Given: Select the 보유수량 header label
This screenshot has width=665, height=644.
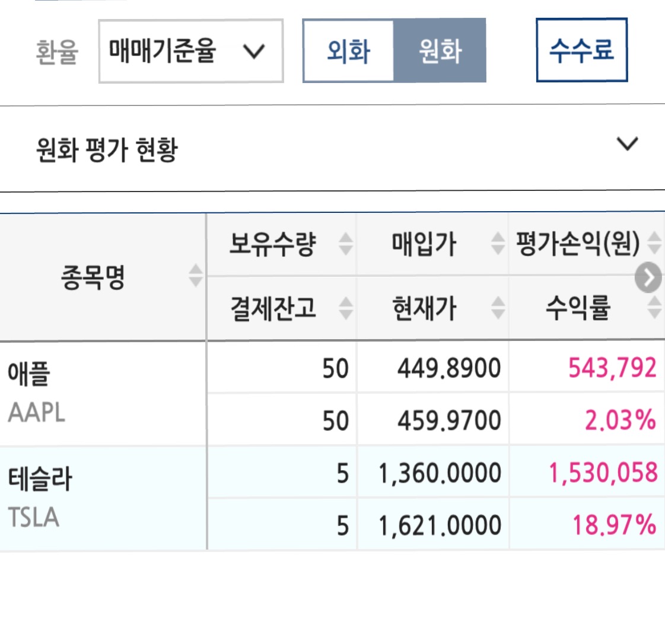Looking at the screenshot, I should (273, 244).
